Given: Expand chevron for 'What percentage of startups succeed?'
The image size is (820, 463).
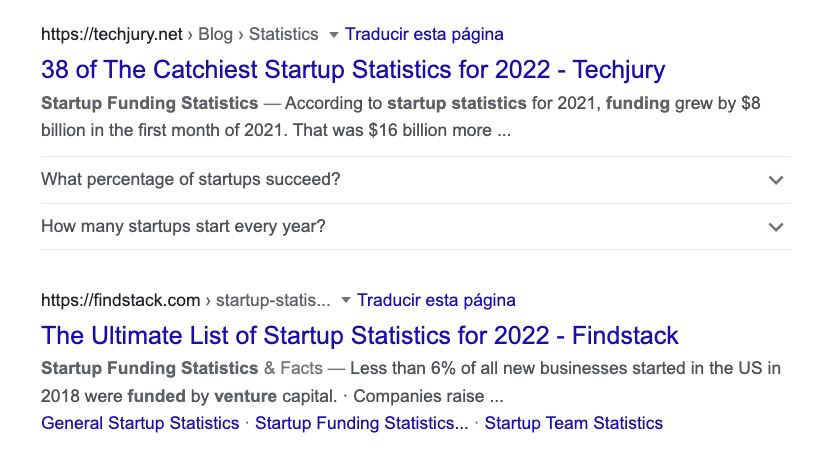Looking at the screenshot, I should (x=775, y=181).
